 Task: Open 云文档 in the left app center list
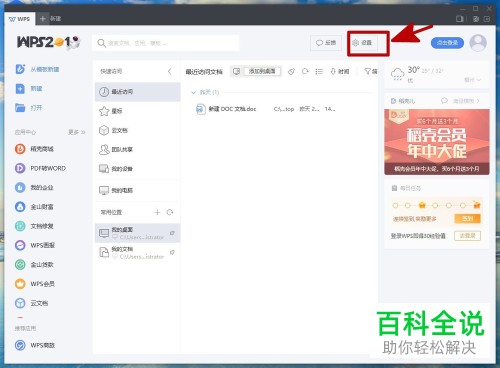32,303
